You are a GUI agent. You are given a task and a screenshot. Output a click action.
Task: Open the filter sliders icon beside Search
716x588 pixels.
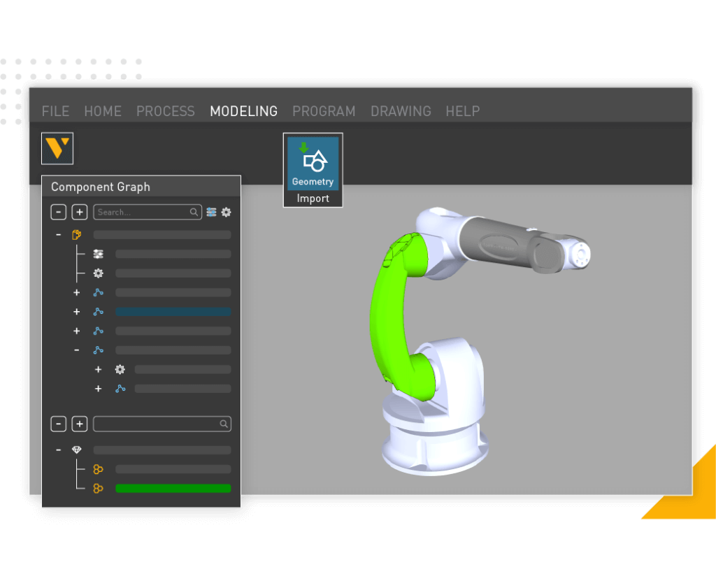211,213
